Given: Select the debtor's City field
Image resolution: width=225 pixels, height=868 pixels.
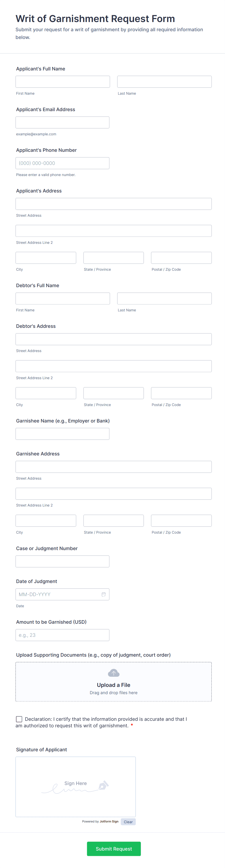Looking at the screenshot, I should [46, 393].
